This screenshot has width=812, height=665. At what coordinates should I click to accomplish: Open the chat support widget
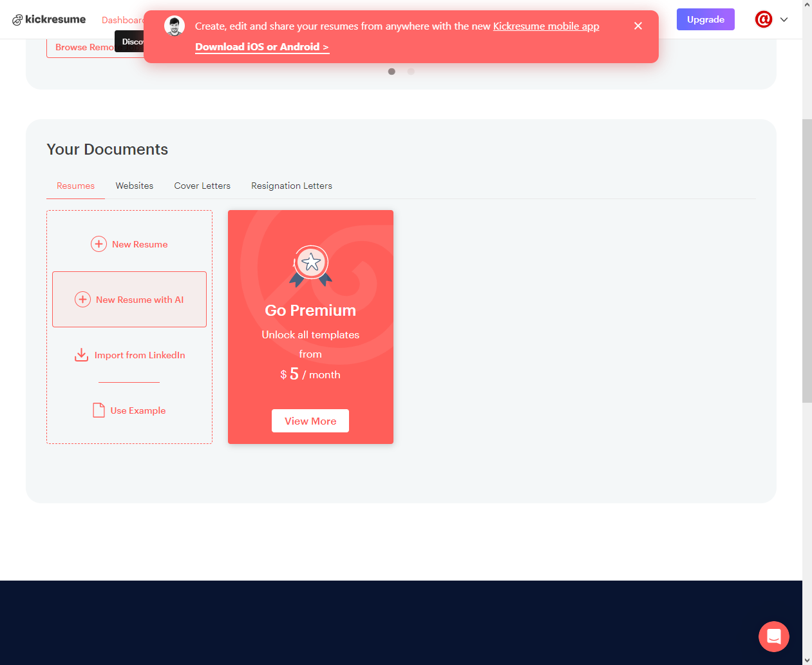[774, 637]
